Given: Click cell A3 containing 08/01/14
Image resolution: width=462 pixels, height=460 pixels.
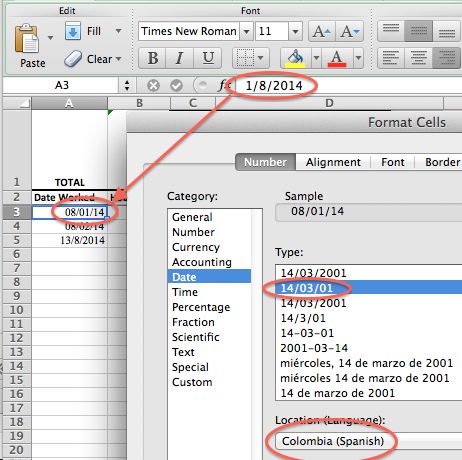Looking at the screenshot, I should [70, 212].
